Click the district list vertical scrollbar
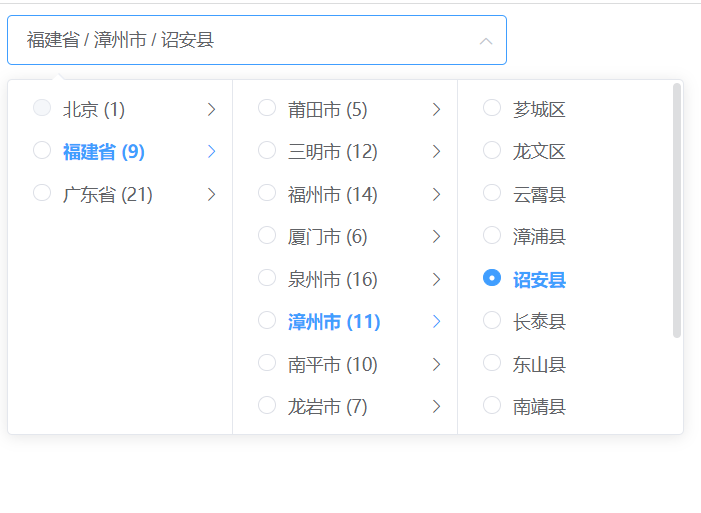701x513 pixels. point(677,210)
